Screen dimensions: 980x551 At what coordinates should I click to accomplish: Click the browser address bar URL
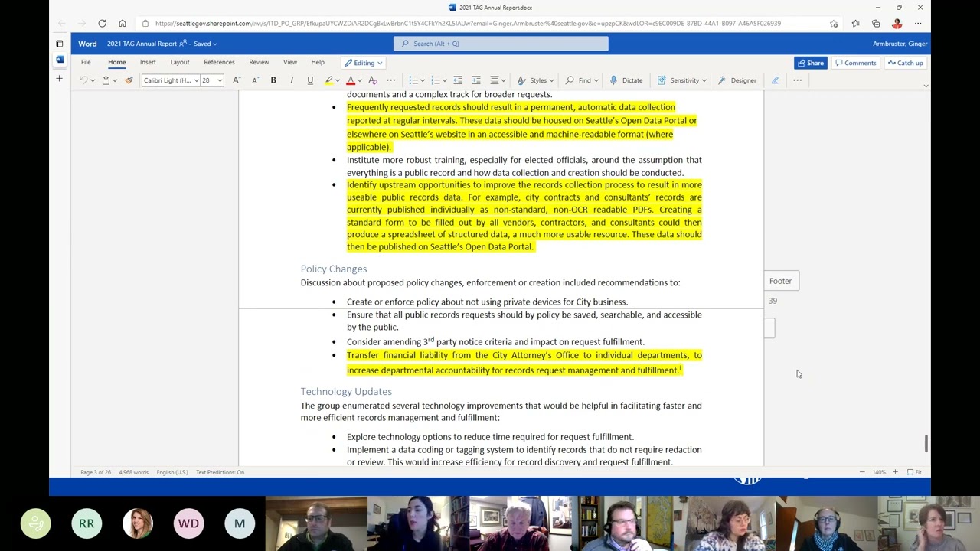(468, 23)
